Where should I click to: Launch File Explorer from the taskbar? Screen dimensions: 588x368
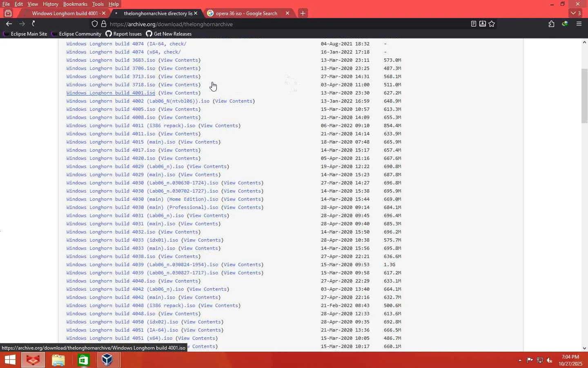pos(58,360)
